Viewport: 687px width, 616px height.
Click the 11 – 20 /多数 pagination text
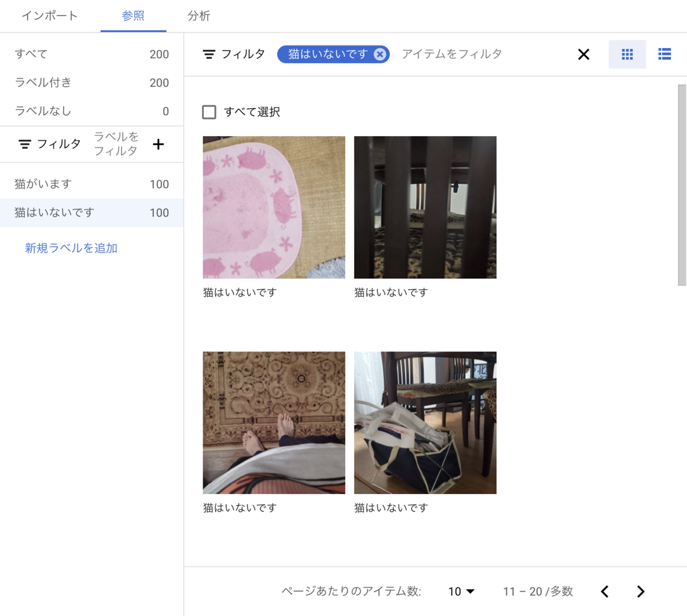538,591
